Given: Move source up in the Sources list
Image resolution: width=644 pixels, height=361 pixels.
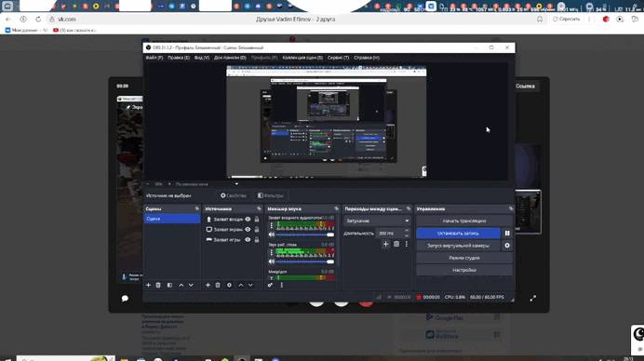Looking at the screenshot, I should (x=241, y=285).
